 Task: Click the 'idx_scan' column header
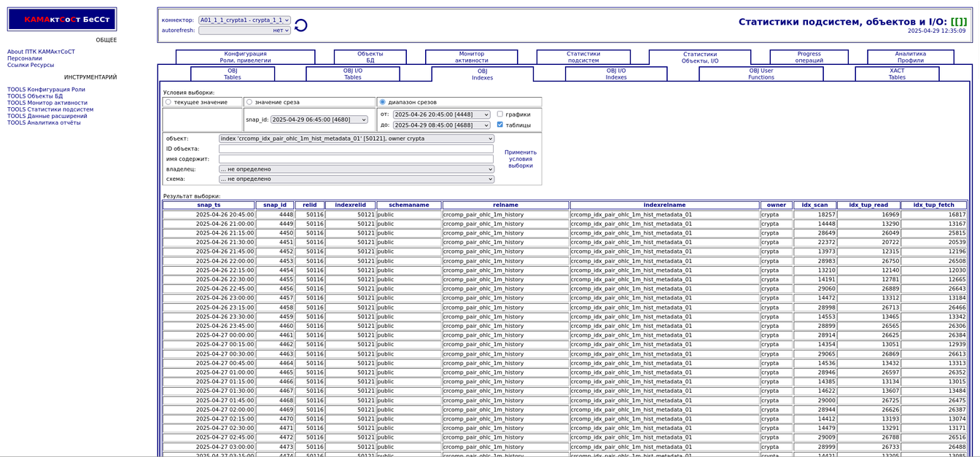click(814, 206)
